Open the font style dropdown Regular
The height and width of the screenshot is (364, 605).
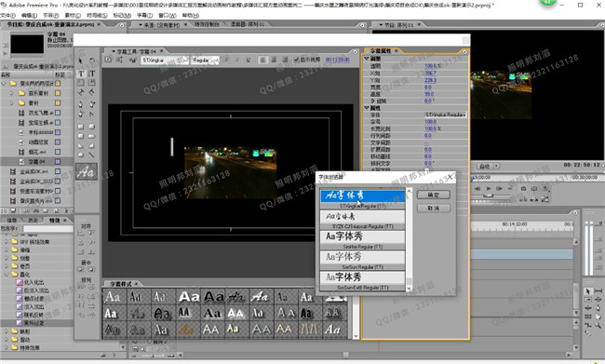pyautogui.click(x=206, y=61)
